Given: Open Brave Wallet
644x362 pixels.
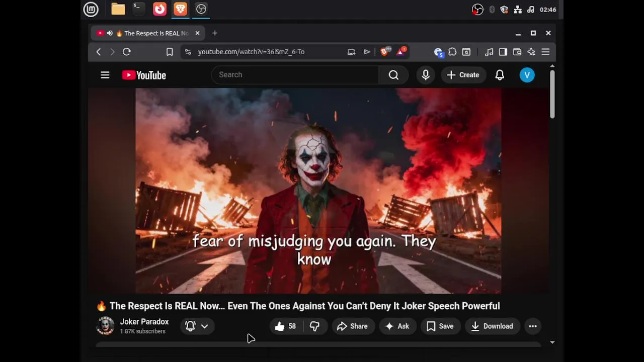Looking at the screenshot, I should click(517, 52).
